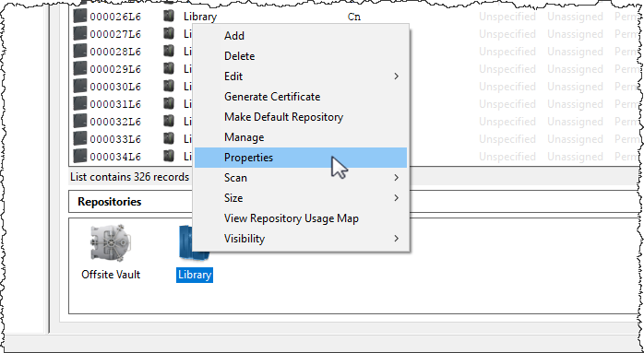This screenshot has height=353, width=644.
Task: Click library icon in 000027L6 row
Action: point(169,34)
